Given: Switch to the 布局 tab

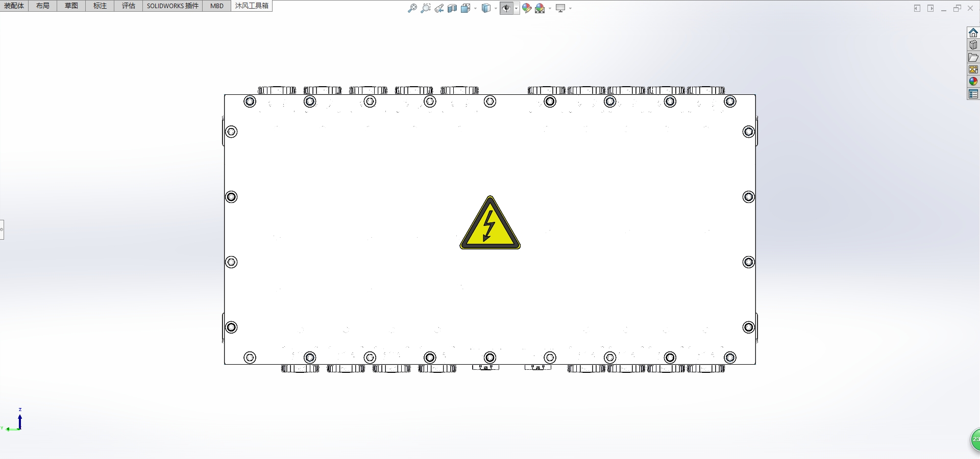Looking at the screenshot, I should point(43,6).
